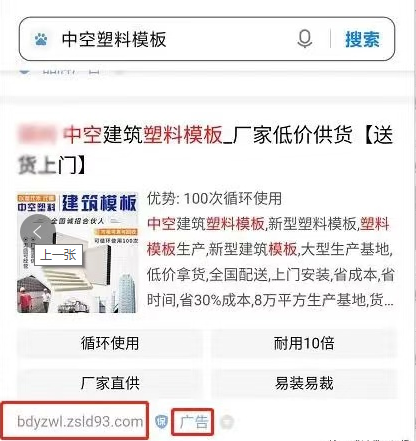Click the blue 搜索 search button
The height and width of the screenshot is (441, 416).
[x=362, y=39]
